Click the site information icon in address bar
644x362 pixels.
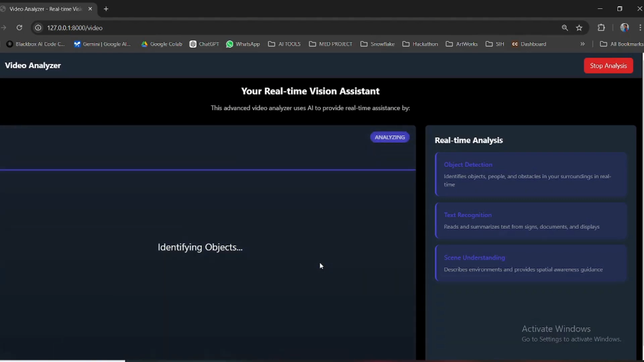coord(38,28)
